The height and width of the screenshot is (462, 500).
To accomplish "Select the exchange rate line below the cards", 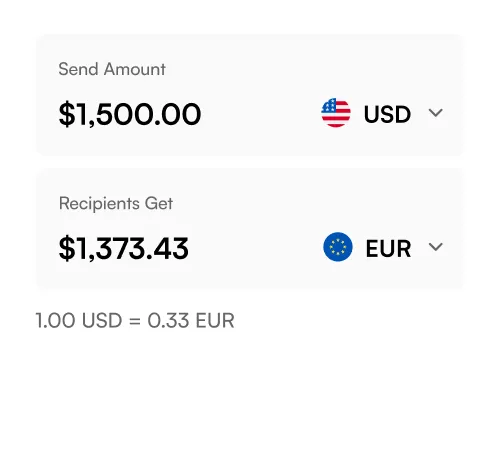I will point(135,320).
